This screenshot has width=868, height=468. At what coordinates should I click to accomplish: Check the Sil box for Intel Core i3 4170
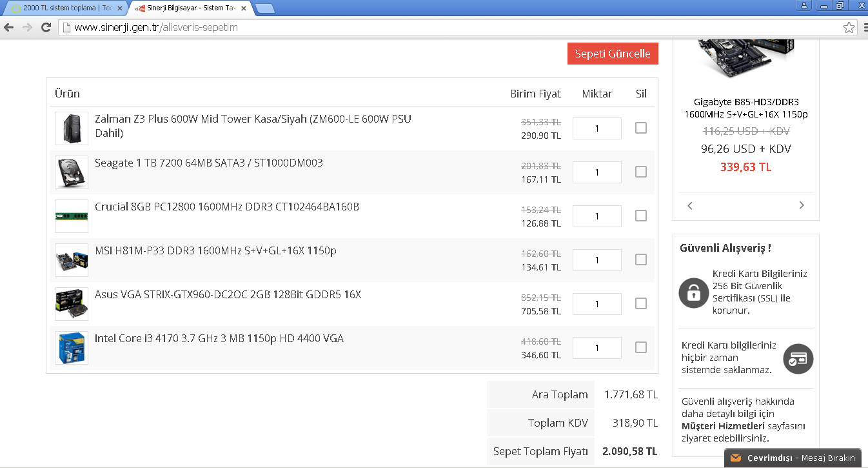(x=640, y=347)
